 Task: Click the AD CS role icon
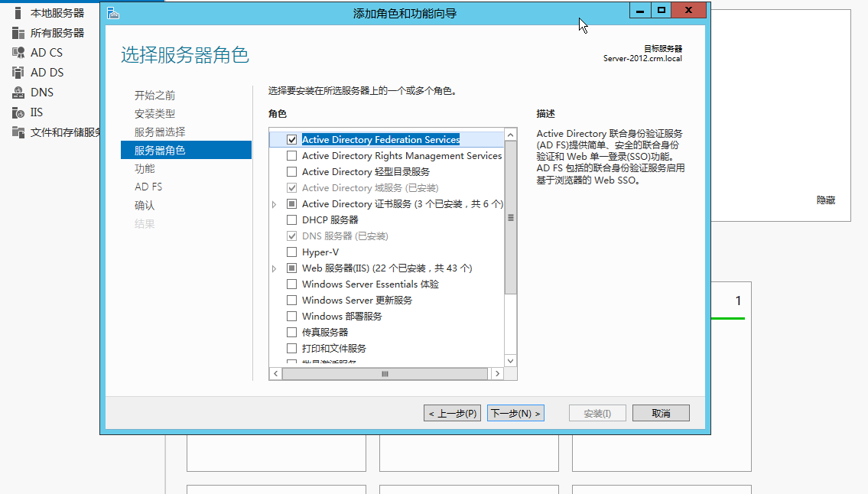(x=18, y=53)
